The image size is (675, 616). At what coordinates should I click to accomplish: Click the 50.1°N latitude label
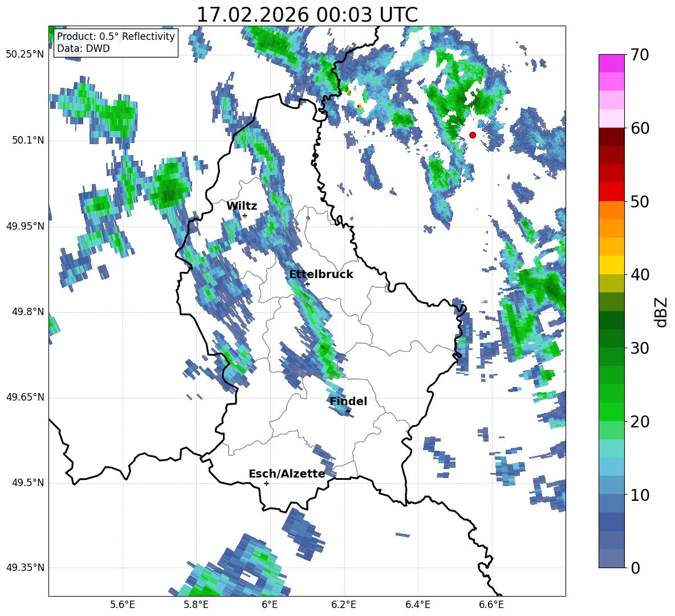pyautogui.click(x=28, y=140)
